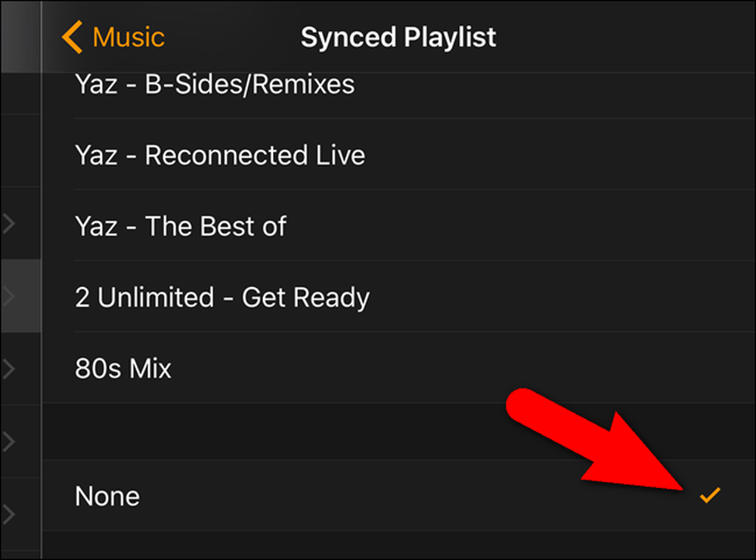Select 2 Unlimited - Get Ready playlist
The height and width of the screenshot is (560, 756).
[x=398, y=296]
